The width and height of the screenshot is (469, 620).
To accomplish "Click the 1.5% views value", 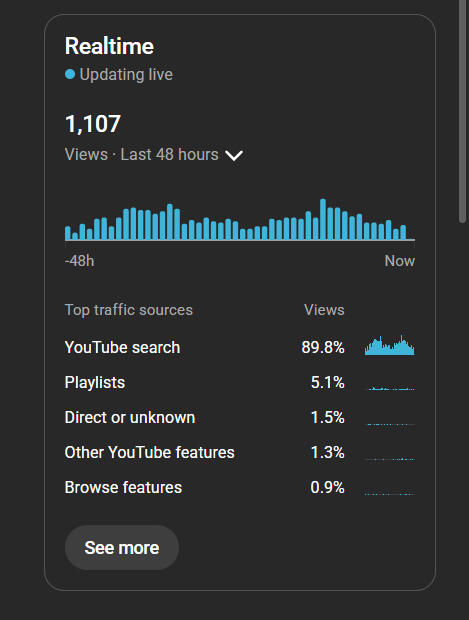I will click(x=327, y=418).
